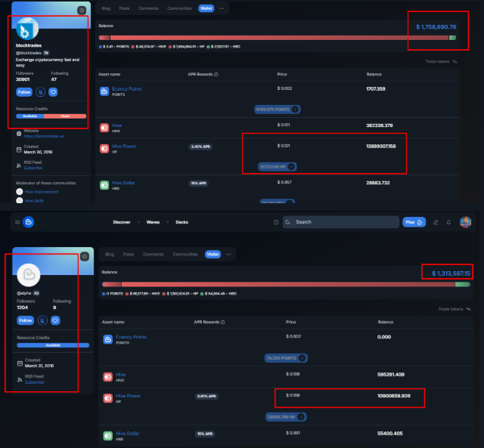
Task: Click the pencil write-post icon
Action: [435, 222]
